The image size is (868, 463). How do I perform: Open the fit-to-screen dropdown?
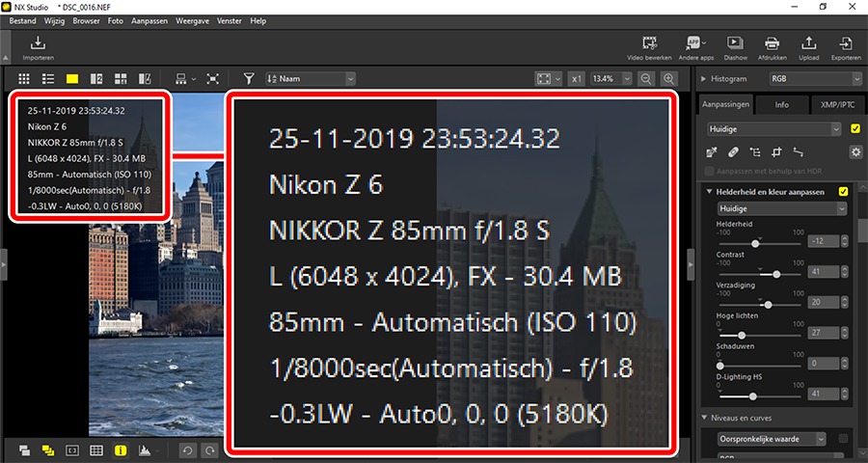pos(549,79)
